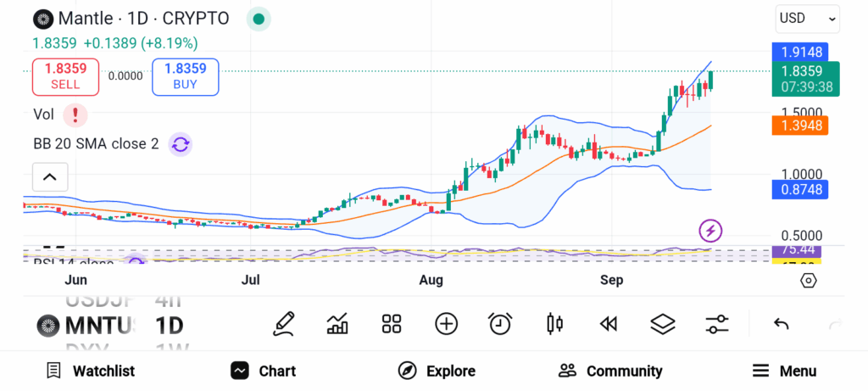
Task: Open the MNTUSD symbol selector
Action: 85,325
